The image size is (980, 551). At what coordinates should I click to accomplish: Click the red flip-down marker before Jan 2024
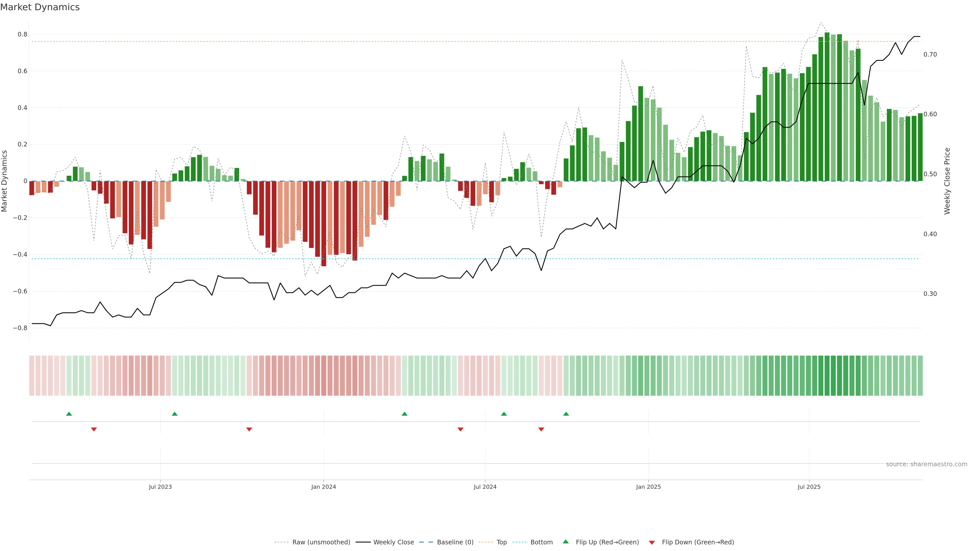tap(249, 429)
